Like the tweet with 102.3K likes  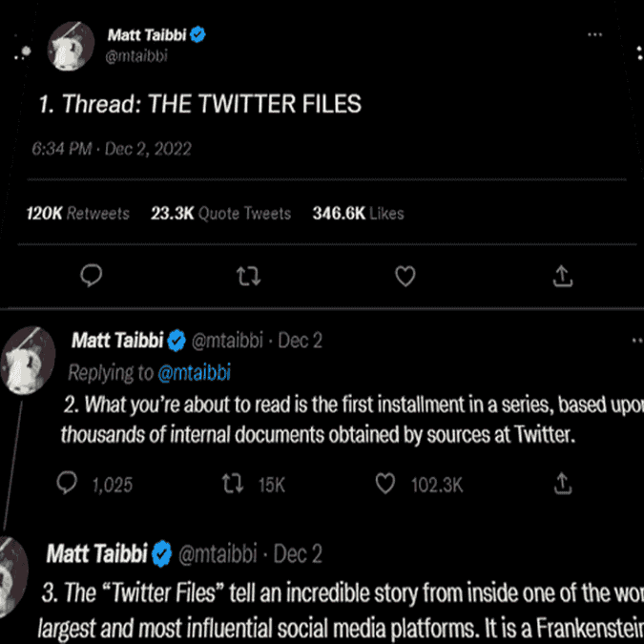click(385, 485)
